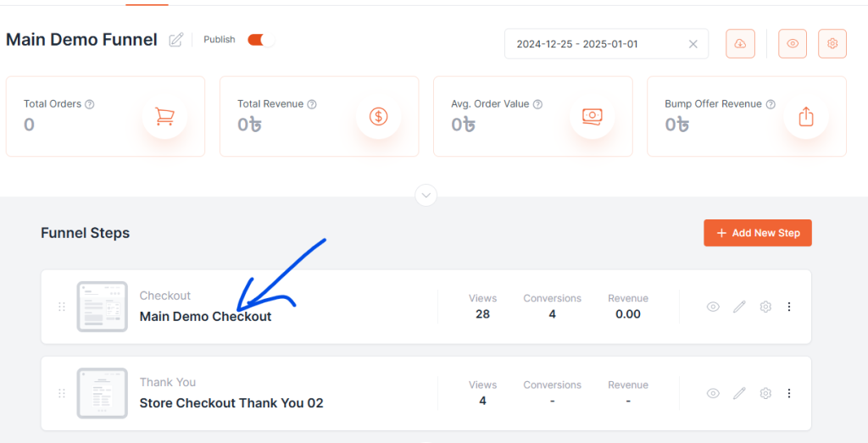
Task: Click the Main Demo Checkout step thumbnail
Action: coord(103,307)
